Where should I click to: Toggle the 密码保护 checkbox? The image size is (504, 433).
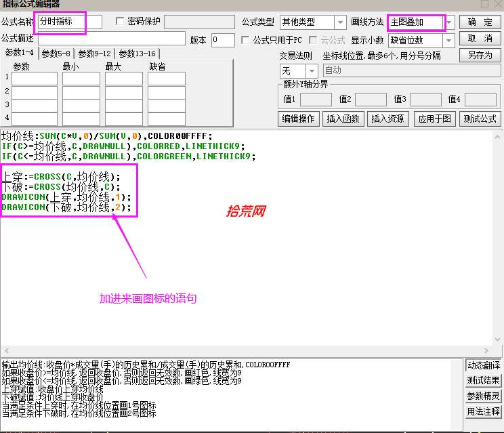tap(120, 21)
